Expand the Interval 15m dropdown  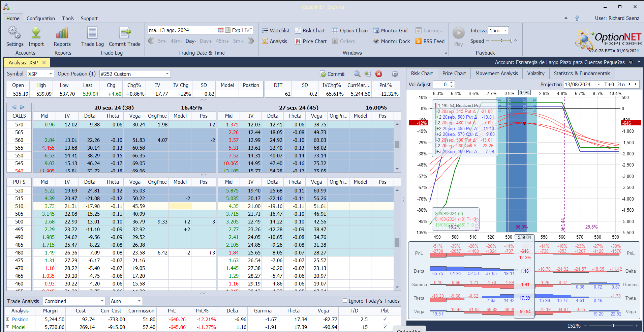tap(505, 31)
